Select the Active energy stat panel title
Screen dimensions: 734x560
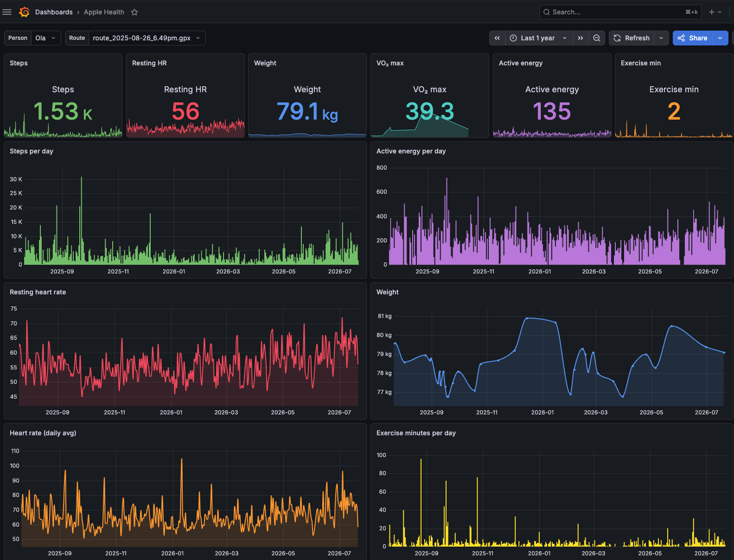(x=521, y=63)
